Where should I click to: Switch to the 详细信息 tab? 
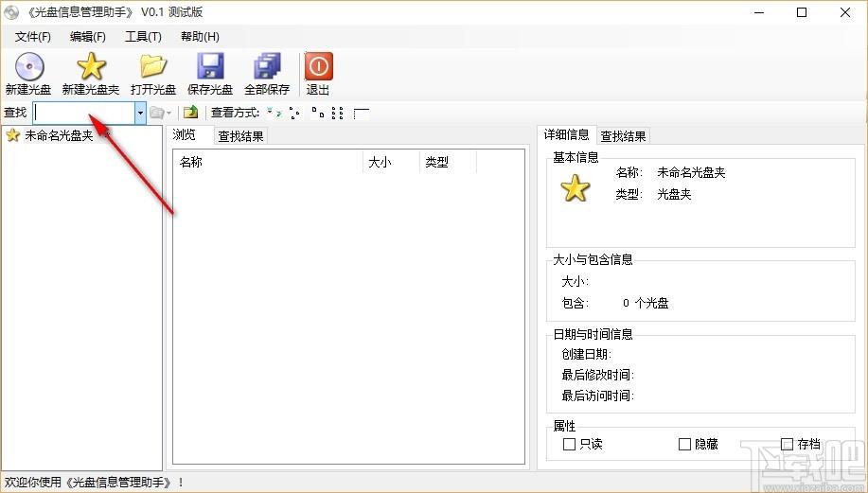click(567, 134)
